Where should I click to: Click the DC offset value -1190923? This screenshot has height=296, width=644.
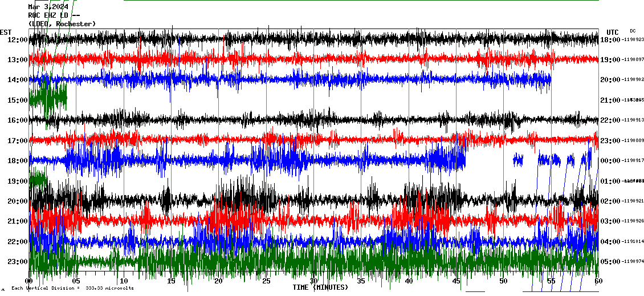tap(633, 40)
